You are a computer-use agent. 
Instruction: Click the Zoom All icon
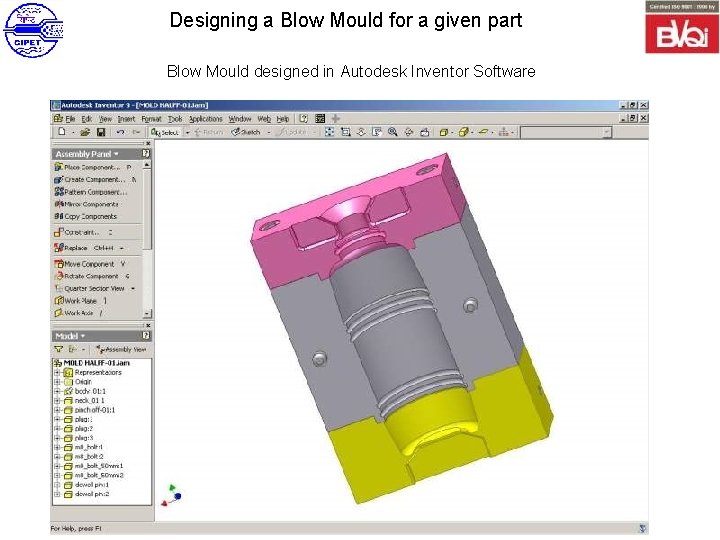tap(329, 132)
